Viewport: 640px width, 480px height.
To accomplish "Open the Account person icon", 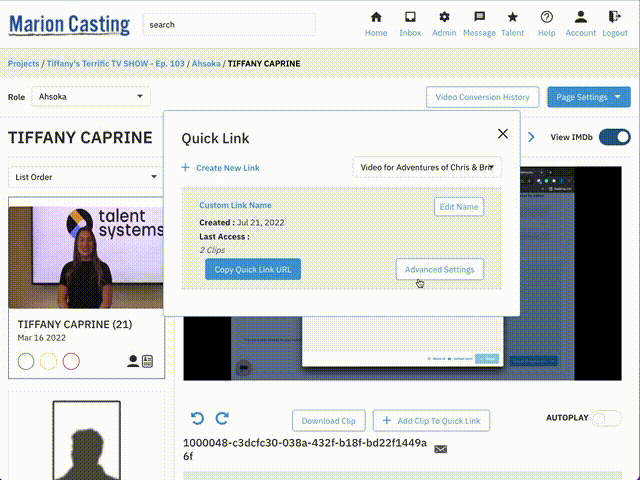I will [x=580, y=17].
